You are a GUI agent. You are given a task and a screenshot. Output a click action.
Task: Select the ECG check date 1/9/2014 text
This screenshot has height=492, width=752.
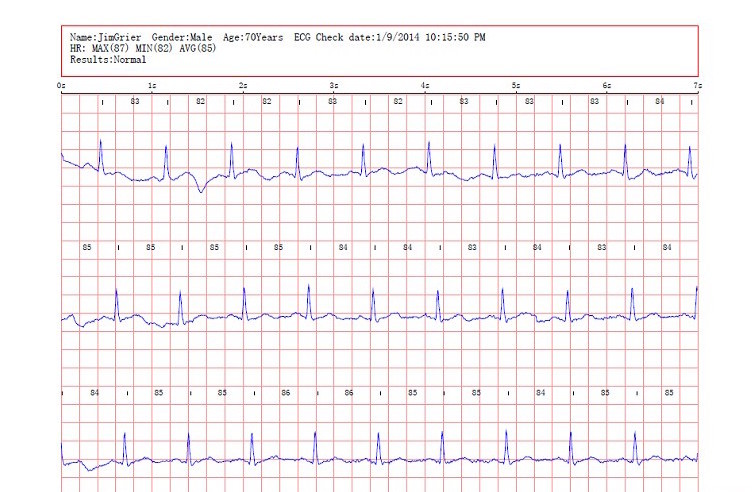click(398, 37)
